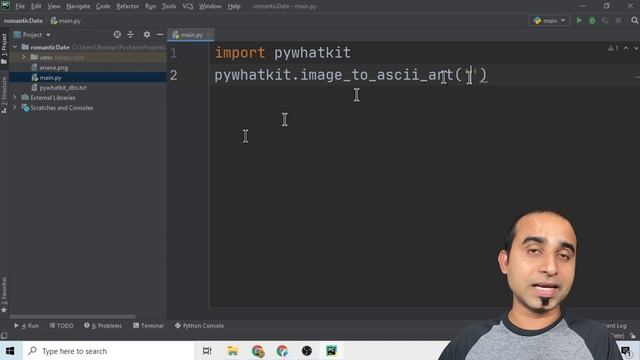
Task: Open the Terminal tool window
Action: (x=149, y=326)
